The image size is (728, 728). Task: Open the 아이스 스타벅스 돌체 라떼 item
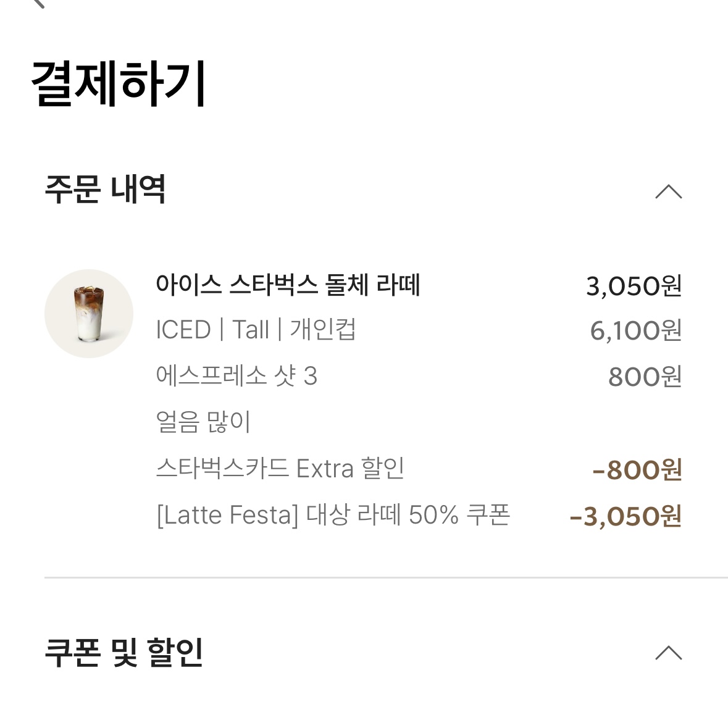click(289, 287)
